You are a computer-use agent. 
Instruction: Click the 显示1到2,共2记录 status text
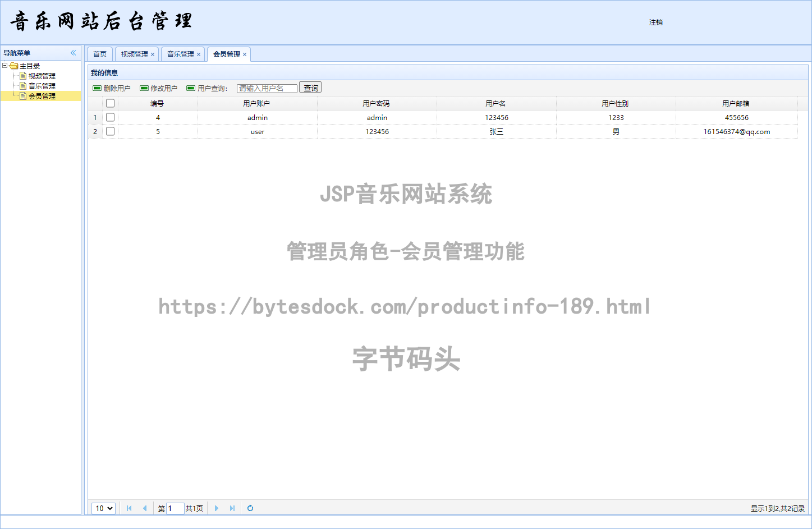coord(778,508)
